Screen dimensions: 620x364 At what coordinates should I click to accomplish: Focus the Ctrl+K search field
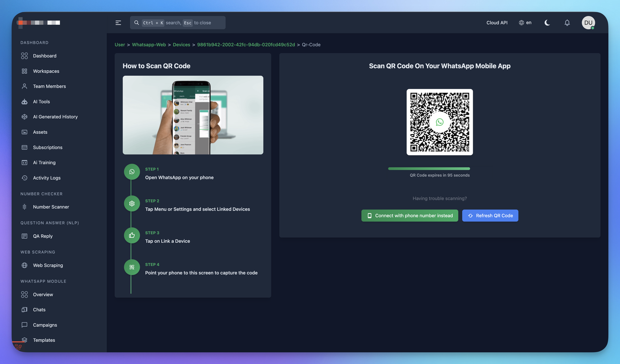point(178,23)
